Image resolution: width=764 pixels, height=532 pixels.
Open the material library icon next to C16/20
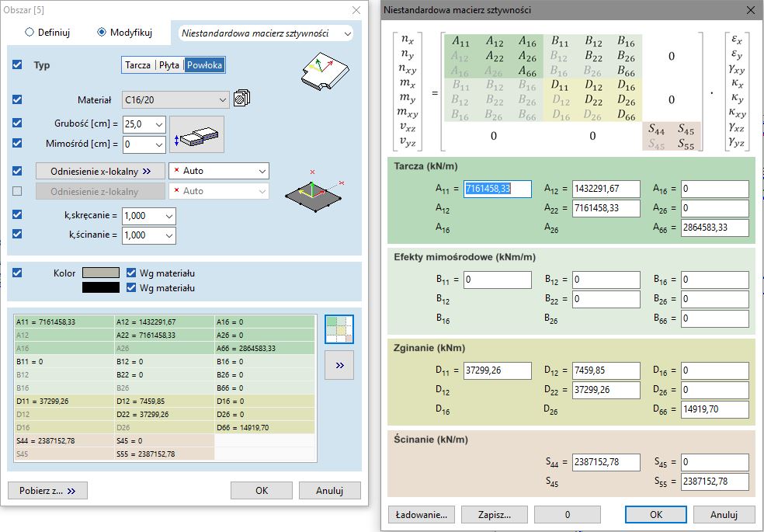[x=241, y=99]
